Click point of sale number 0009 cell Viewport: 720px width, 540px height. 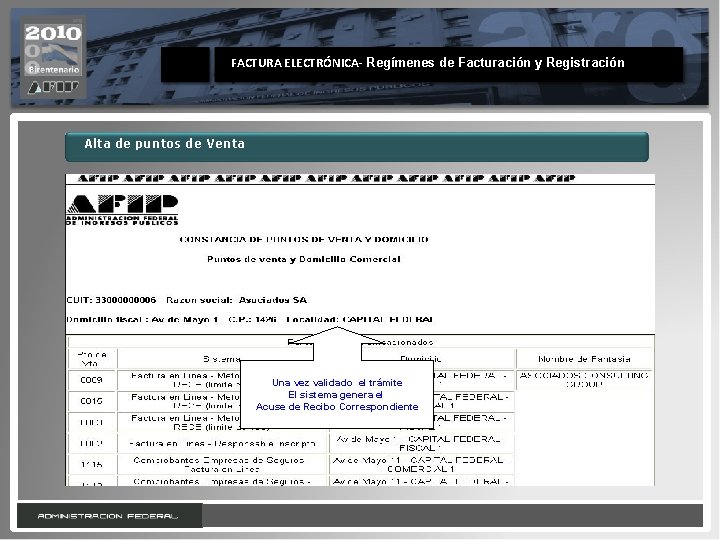91,380
